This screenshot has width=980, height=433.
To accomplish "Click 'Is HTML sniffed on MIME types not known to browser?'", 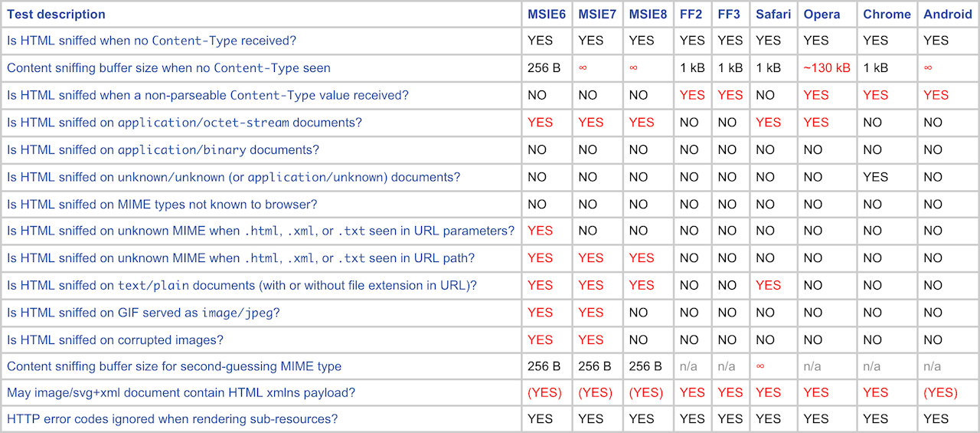I will coord(162,205).
